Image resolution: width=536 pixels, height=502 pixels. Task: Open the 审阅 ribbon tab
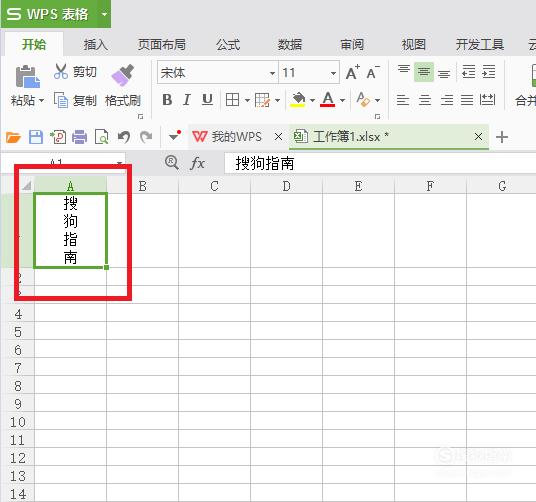pyautogui.click(x=352, y=44)
